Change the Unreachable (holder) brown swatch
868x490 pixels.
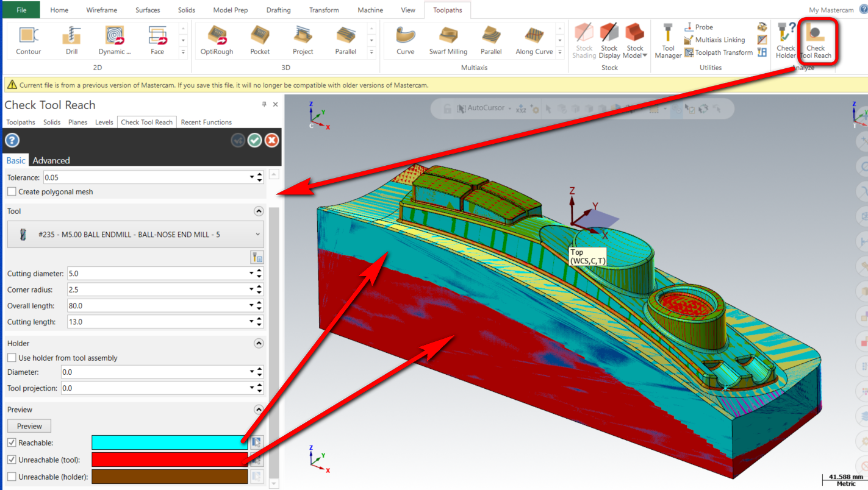coord(170,477)
